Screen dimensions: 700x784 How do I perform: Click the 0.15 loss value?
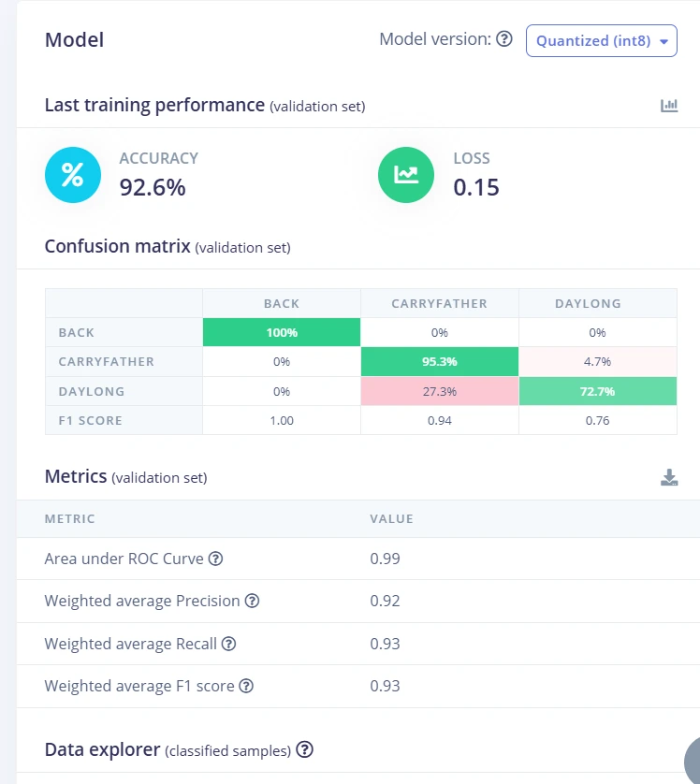click(476, 187)
